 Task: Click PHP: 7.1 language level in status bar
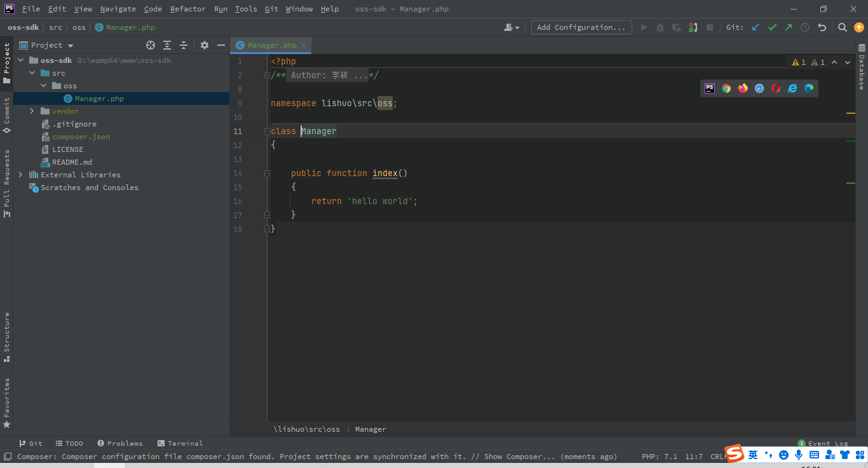pyautogui.click(x=660, y=457)
